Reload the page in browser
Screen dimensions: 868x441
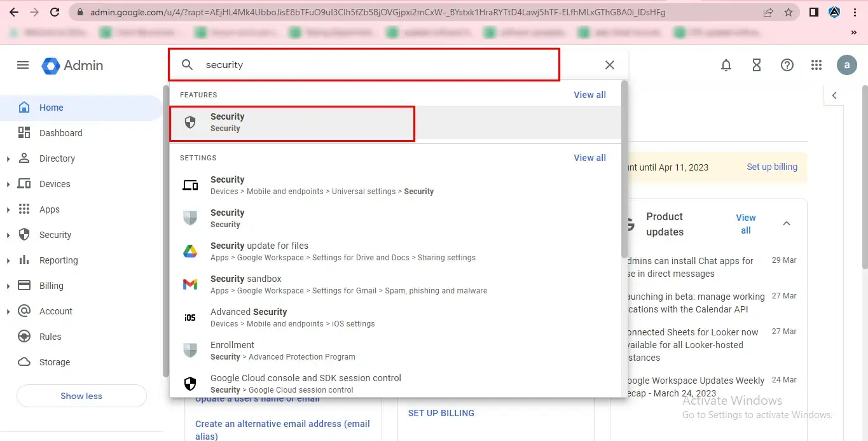point(55,12)
